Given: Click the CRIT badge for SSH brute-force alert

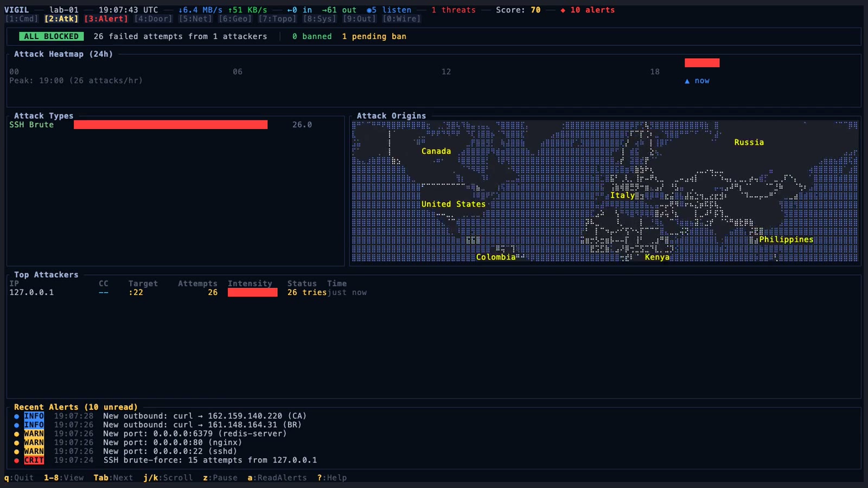Looking at the screenshot, I should coord(34,460).
